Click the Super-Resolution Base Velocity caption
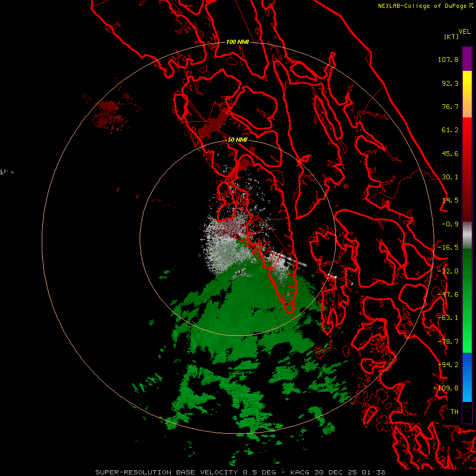 (240, 472)
